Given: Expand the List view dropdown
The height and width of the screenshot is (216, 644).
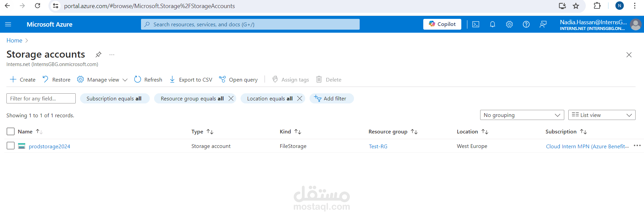Looking at the screenshot, I should coord(602,115).
